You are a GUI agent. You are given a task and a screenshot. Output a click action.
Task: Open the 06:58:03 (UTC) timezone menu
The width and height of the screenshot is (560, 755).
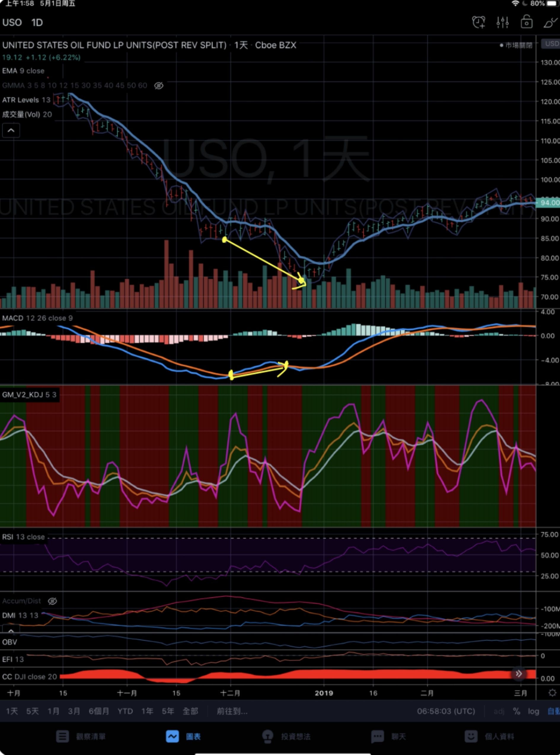[x=446, y=711]
